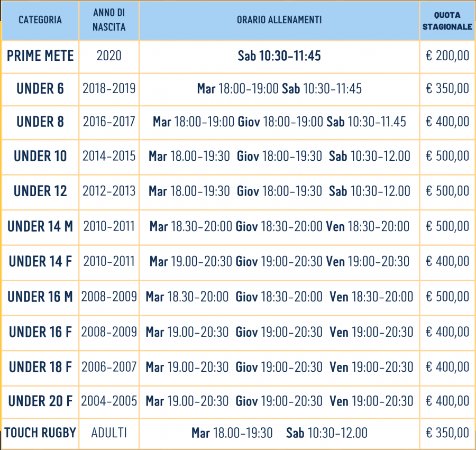Click the TOUCH RUGBY fee € 350,00

447,433
